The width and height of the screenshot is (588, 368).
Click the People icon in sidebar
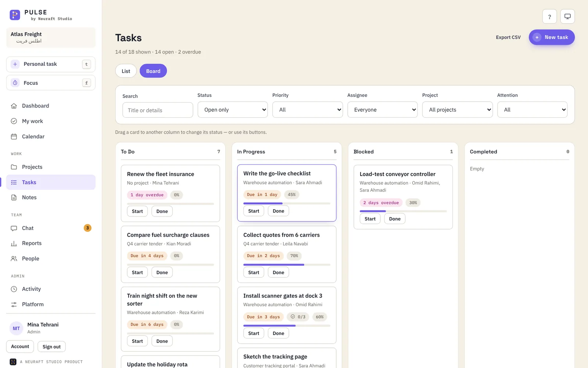pos(14,259)
